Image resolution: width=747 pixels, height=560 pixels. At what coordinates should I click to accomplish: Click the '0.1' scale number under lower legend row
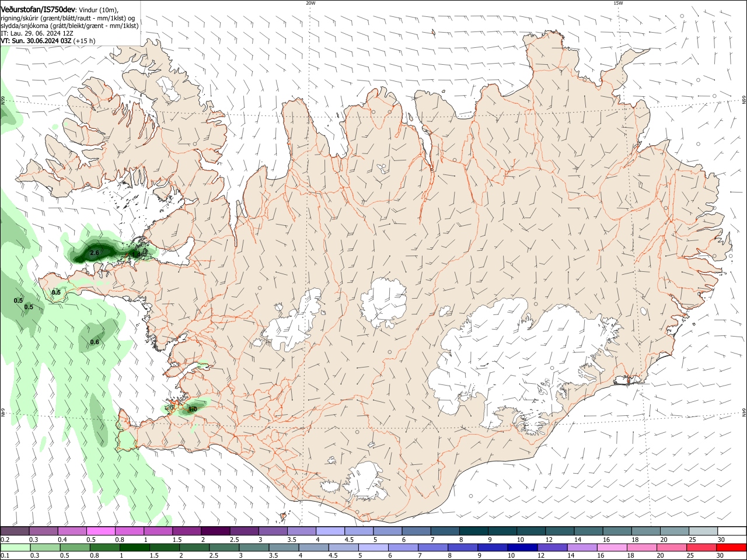[5, 556]
